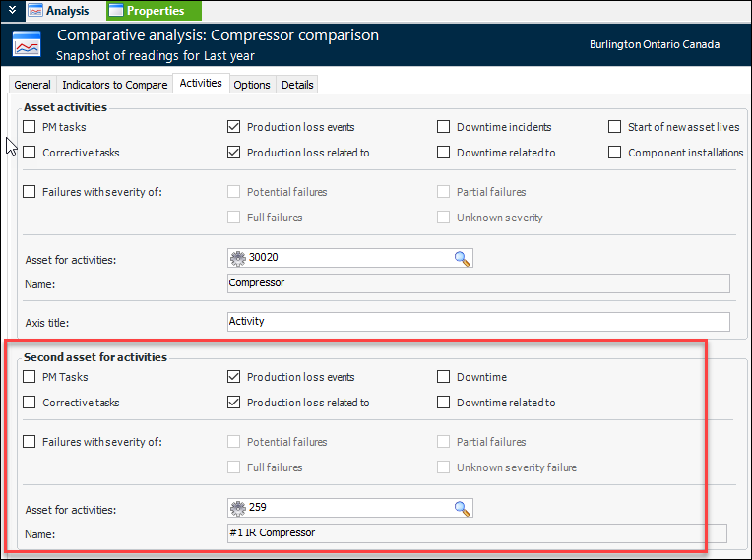Click the Properties tab window icon
This screenshot has width=752, height=560.
click(116, 11)
